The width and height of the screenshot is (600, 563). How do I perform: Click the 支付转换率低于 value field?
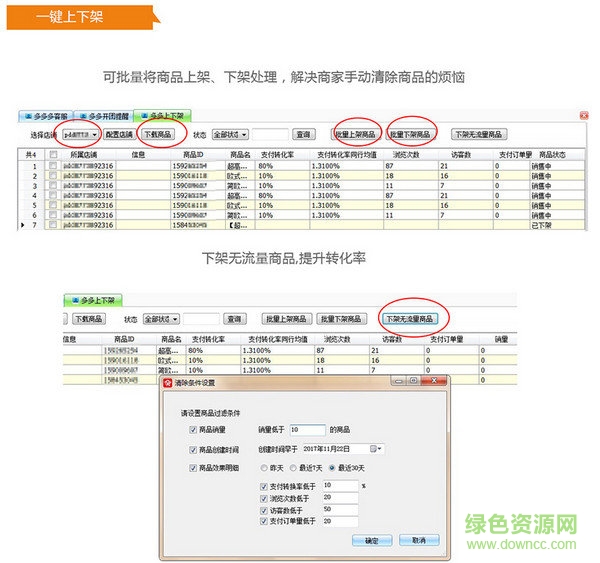coord(341,485)
